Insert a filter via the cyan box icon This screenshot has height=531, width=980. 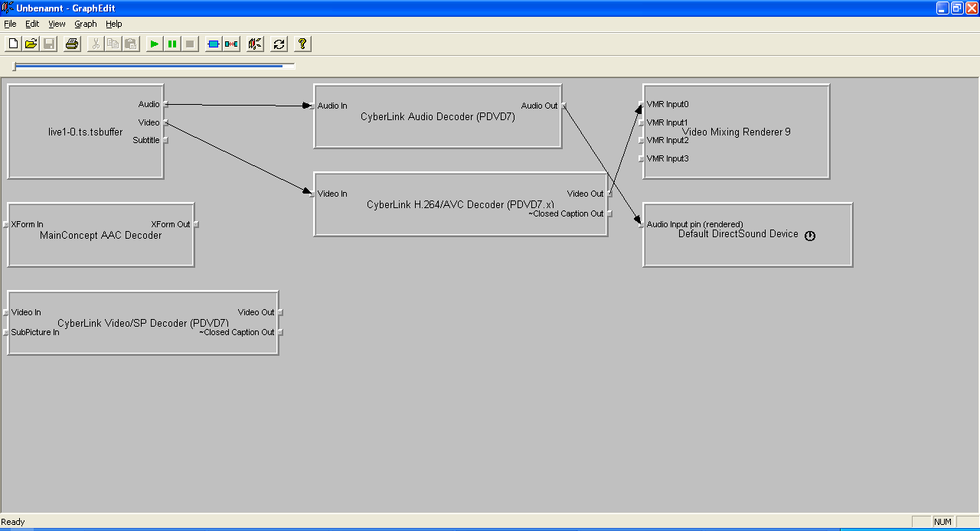tap(214, 44)
